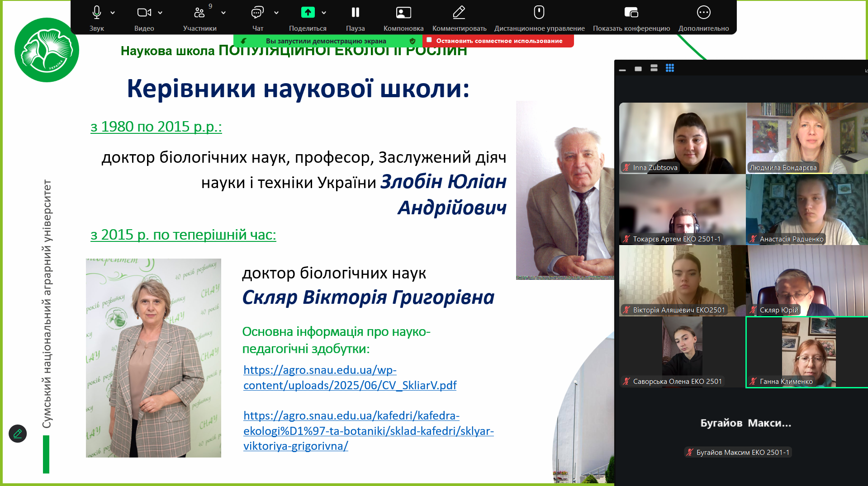The width and height of the screenshot is (868, 486).
Task: Select the Комментировать annotate pencil tool
Action: point(459,13)
